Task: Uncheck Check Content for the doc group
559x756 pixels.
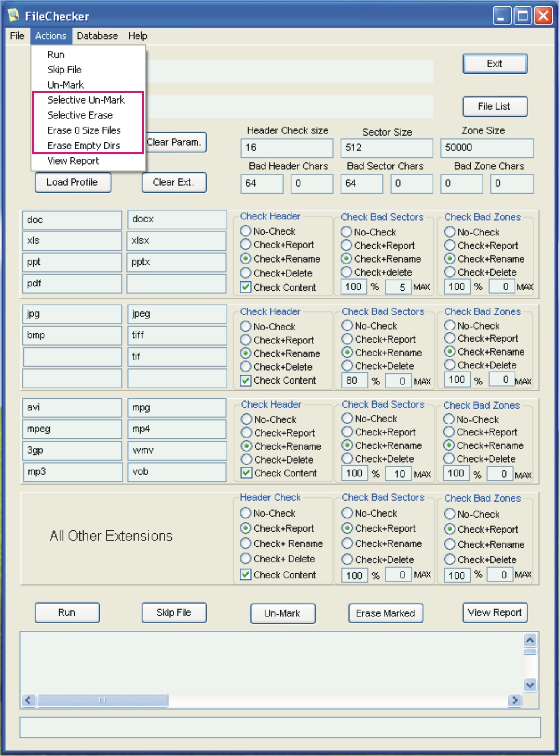Action: click(246, 287)
